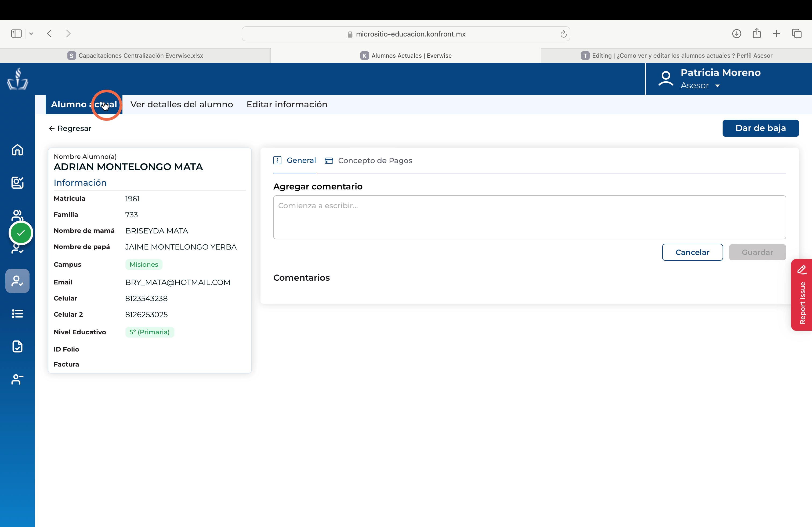Open the list icon in sidebar

click(17, 314)
